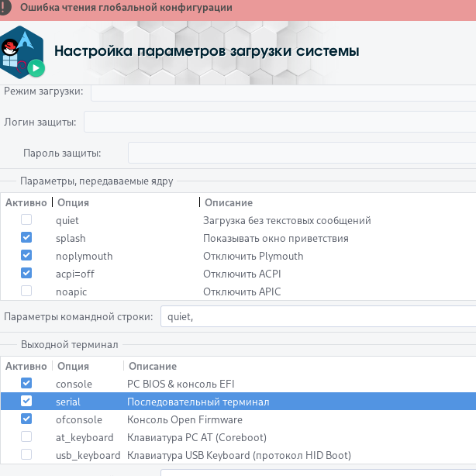The height and width of the screenshot is (476, 476).
Task: Select the quiet option name
Action: coord(67,221)
